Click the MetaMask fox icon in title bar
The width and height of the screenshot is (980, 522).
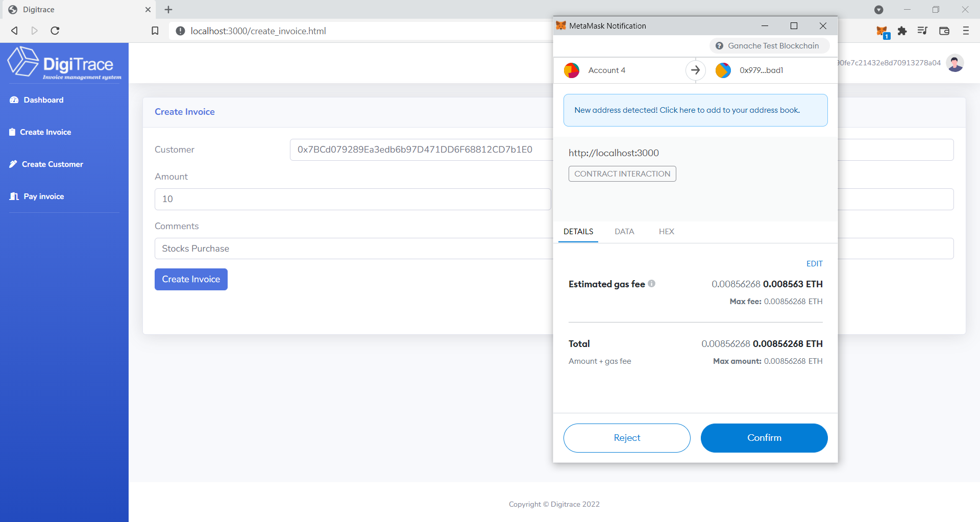point(561,26)
